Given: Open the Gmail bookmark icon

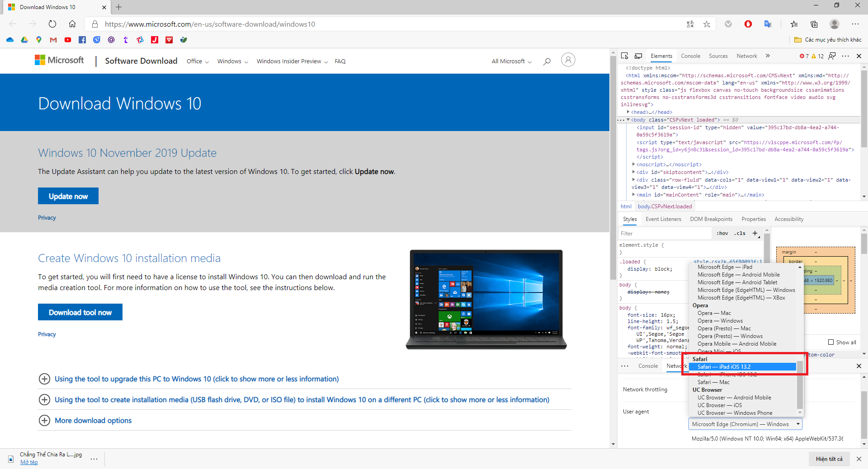Looking at the screenshot, I should tap(53, 40).
